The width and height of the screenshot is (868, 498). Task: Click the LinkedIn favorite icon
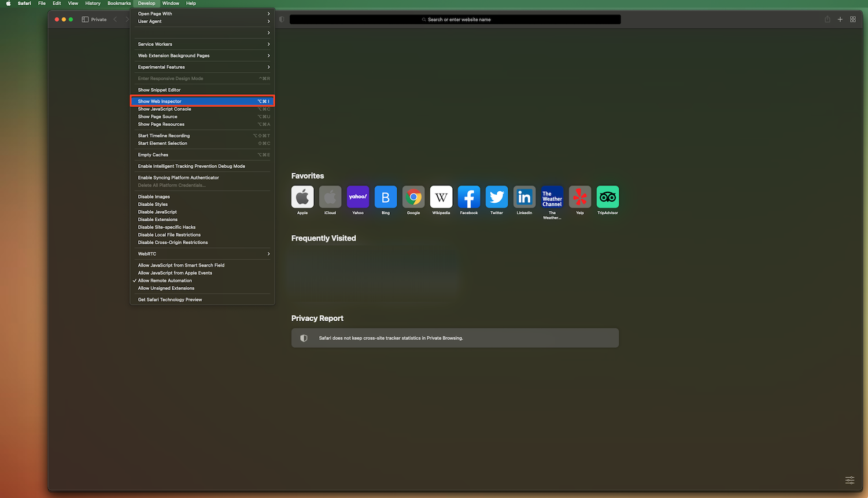(524, 197)
